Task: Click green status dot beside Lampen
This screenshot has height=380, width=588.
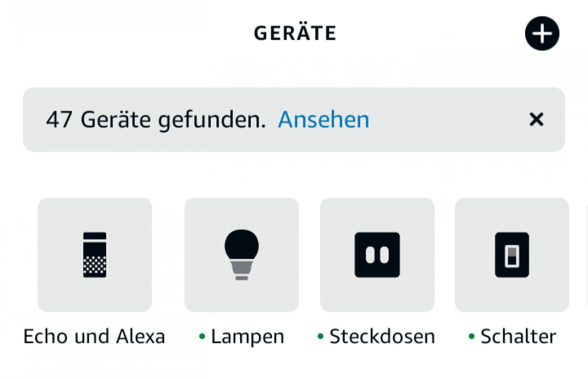Action: pyautogui.click(x=202, y=336)
